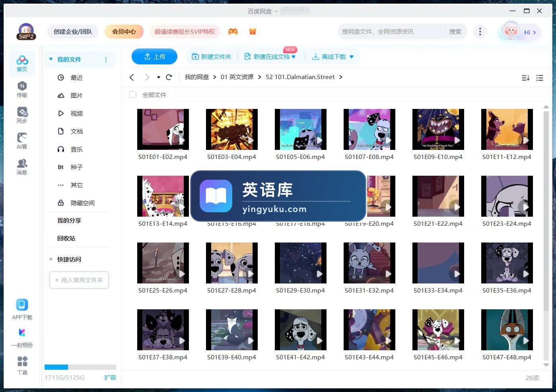Image resolution: width=556 pixels, height=392 pixels.
Task: Open the 传输 transfer icon
Action: point(22,89)
